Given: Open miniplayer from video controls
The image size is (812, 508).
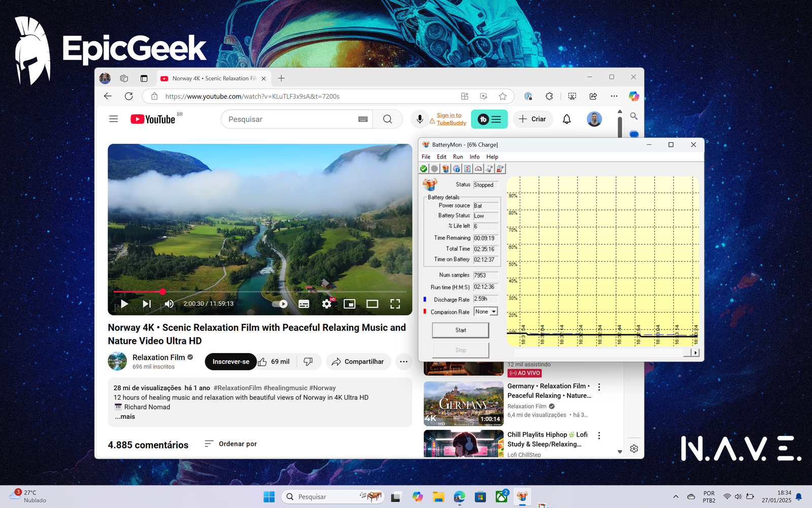Looking at the screenshot, I should tap(350, 304).
